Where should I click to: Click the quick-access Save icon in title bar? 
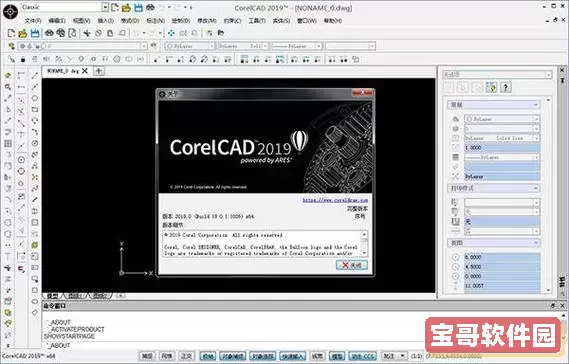click(138, 7)
